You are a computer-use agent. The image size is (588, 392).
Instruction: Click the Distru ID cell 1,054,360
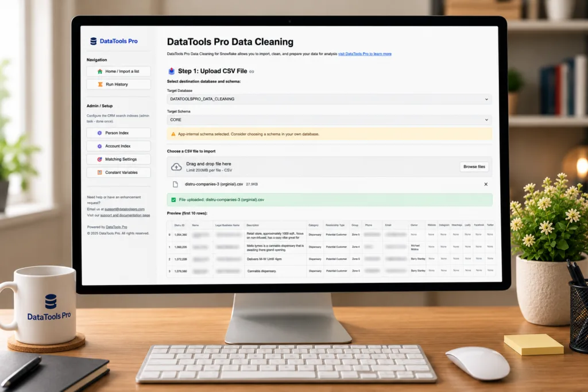point(181,235)
